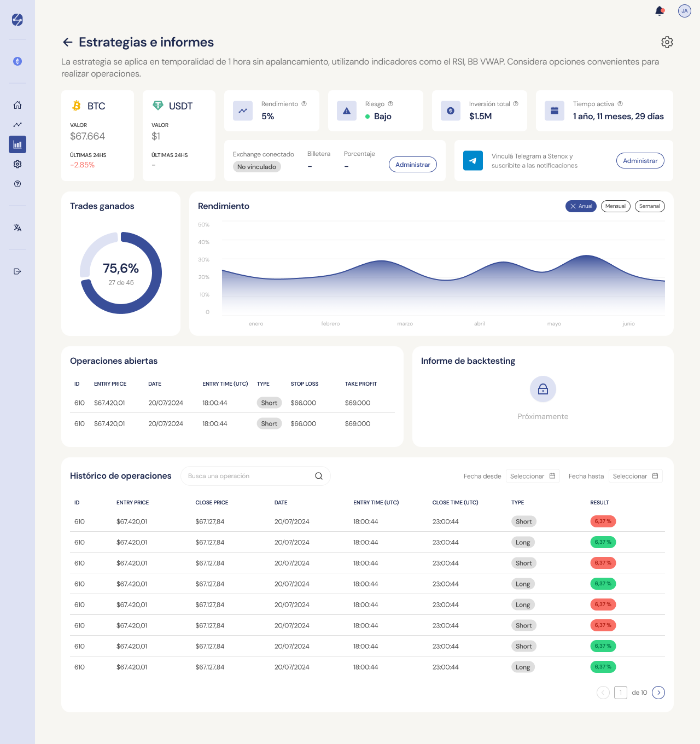
Task: Click the BTC value $67.664
Action: [x=87, y=136]
